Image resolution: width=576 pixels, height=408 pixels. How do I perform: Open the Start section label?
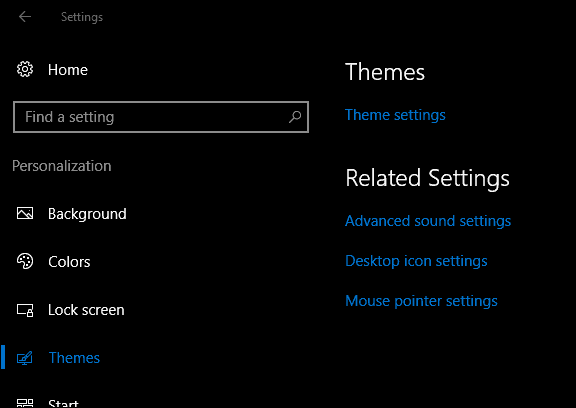coord(63,403)
